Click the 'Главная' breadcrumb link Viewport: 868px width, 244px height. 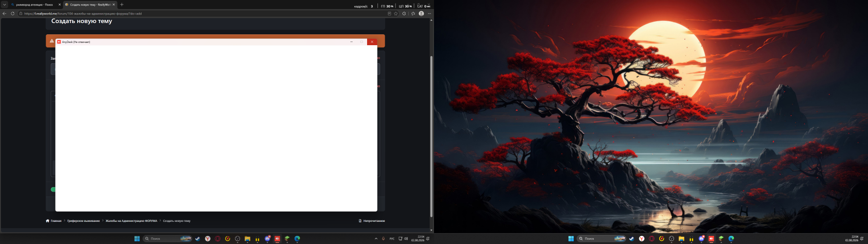click(54, 221)
